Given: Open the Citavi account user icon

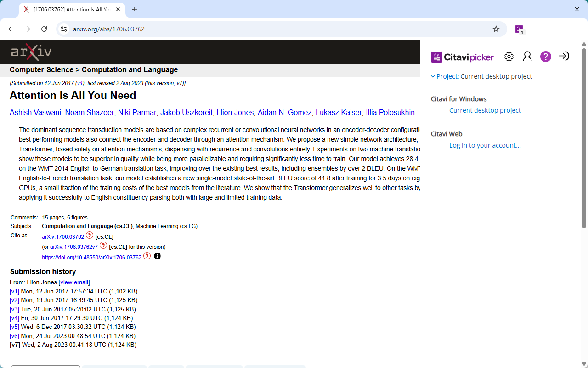Looking at the screenshot, I should [527, 56].
